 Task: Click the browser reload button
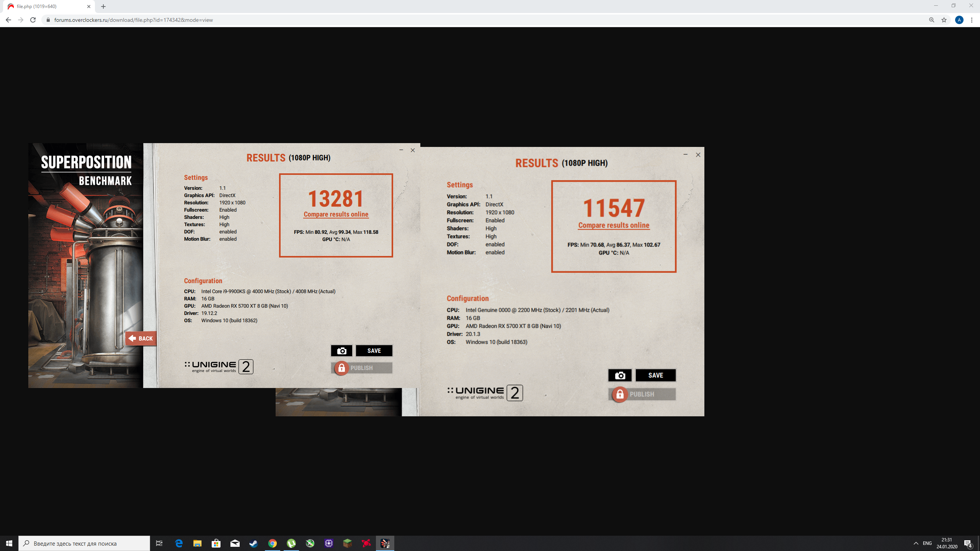[x=33, y=20]
